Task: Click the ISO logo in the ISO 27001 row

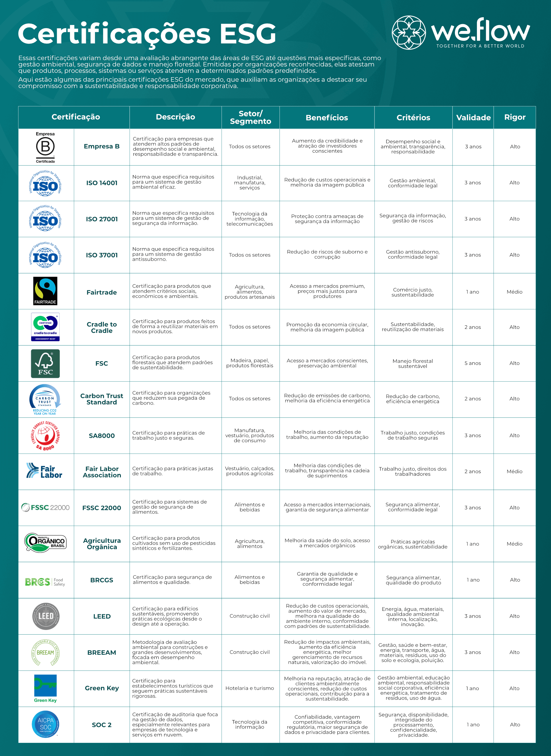Action: pos(45,219)
